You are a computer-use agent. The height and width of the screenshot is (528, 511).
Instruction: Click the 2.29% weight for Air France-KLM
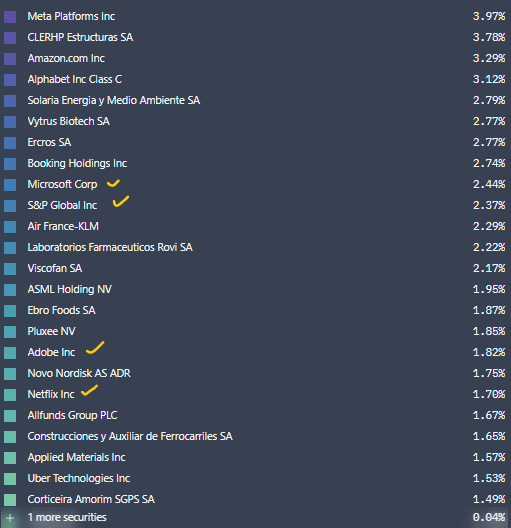489,226
